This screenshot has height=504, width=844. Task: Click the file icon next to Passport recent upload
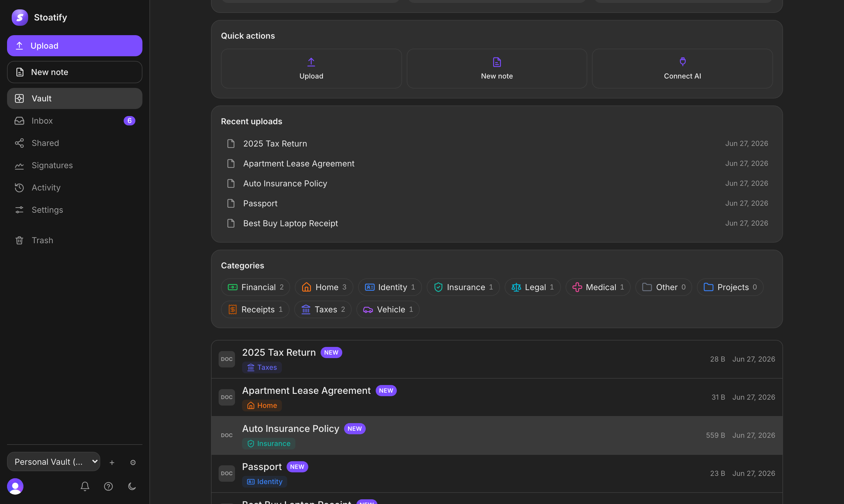point(231,203)
